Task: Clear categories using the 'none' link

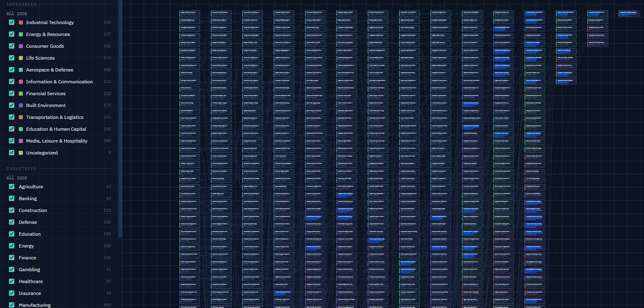Action: 22,13
